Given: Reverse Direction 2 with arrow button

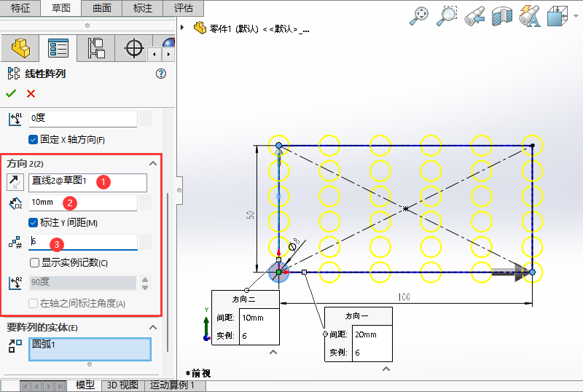Looking at the screenshot, I should pyautogui.click(x=15, y=182).
